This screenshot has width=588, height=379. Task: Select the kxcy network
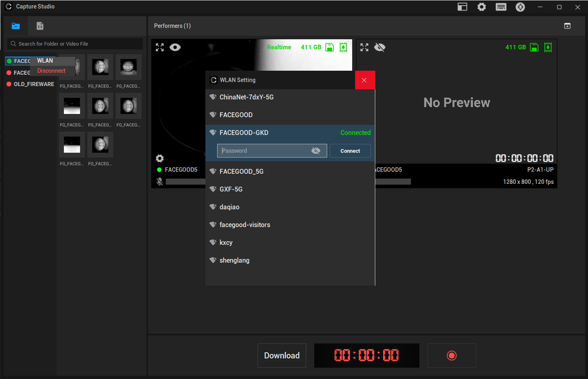click(x=290, y=243)
